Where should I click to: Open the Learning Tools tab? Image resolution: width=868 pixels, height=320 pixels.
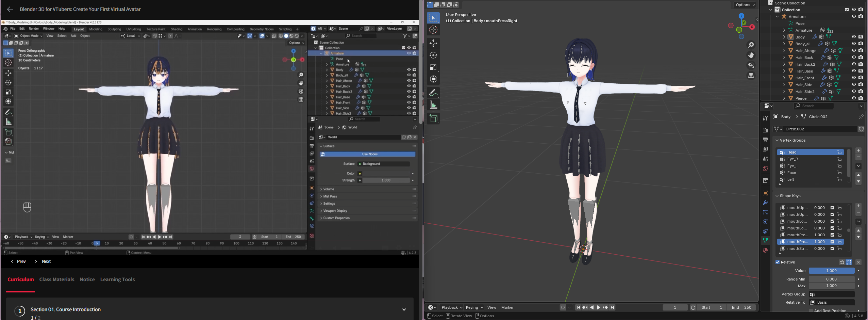(x=118, y=279)
